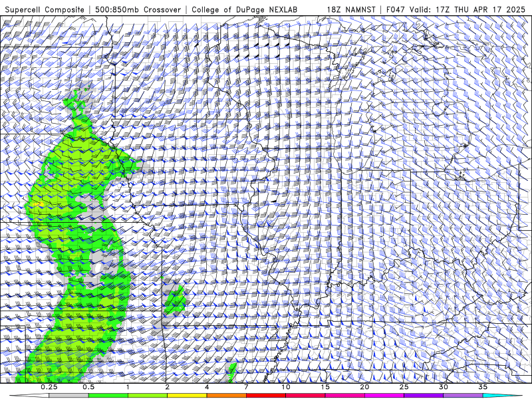Click the '7' legend value
The width and height of the screenshot is (532, 399).
(246, 387)
